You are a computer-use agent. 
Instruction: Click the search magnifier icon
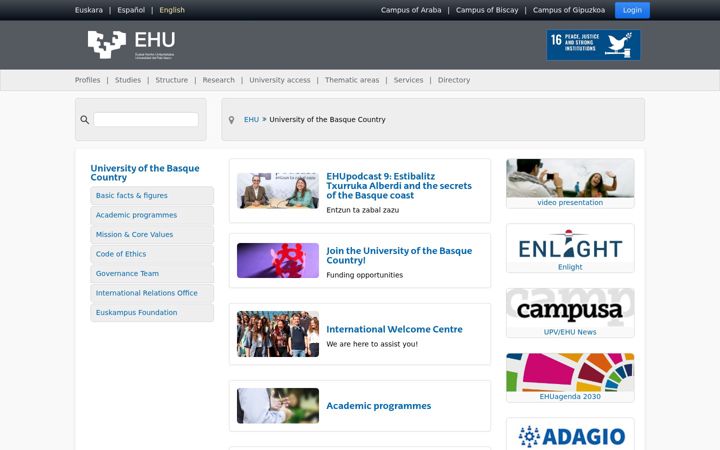tap(84, 120)
